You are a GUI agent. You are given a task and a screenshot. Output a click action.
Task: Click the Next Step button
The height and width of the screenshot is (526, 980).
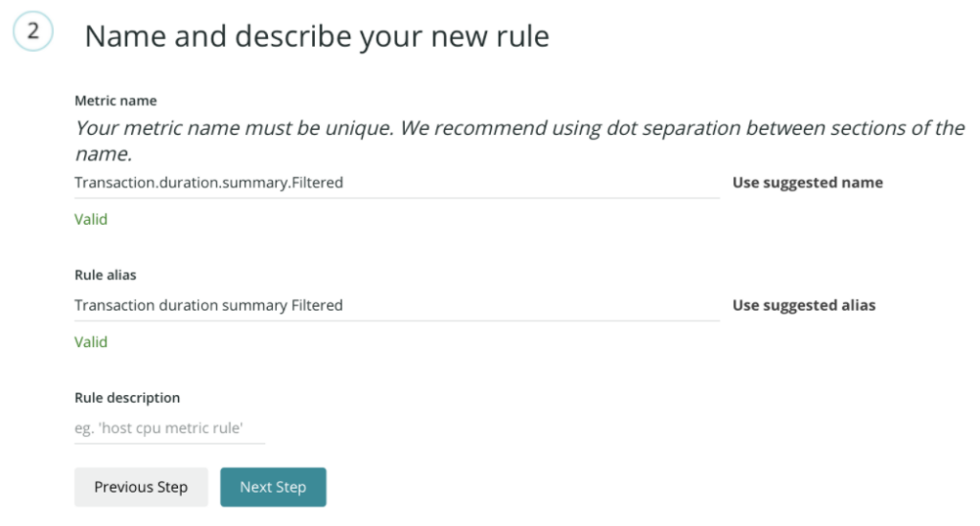[x=273, y=488]
